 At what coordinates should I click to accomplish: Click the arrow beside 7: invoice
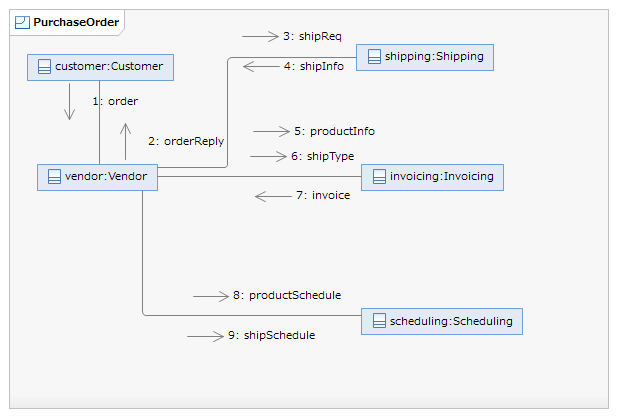[273, 196]
